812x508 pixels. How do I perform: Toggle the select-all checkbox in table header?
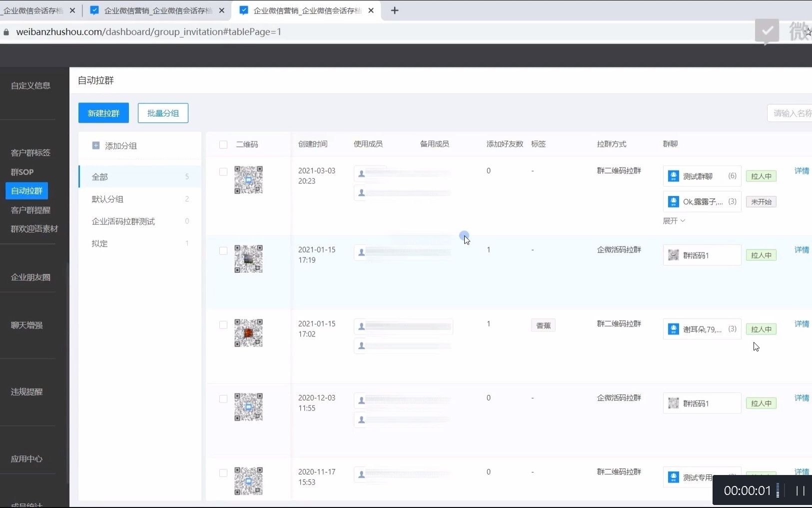pyautogui.click(x=223, y=144)
